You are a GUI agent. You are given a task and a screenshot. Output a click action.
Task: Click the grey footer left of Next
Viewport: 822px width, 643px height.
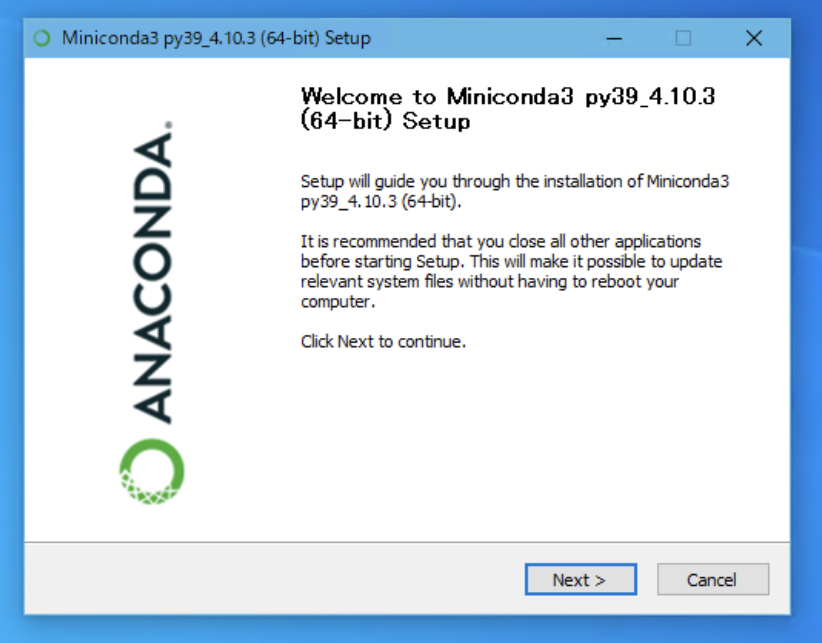click(x=273, y=580)
